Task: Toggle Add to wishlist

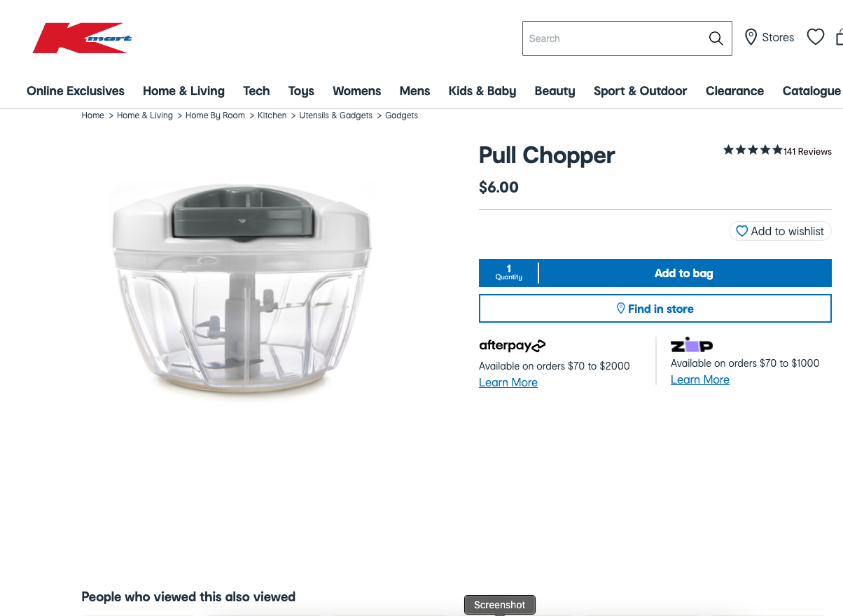Action: click(780, 231)
